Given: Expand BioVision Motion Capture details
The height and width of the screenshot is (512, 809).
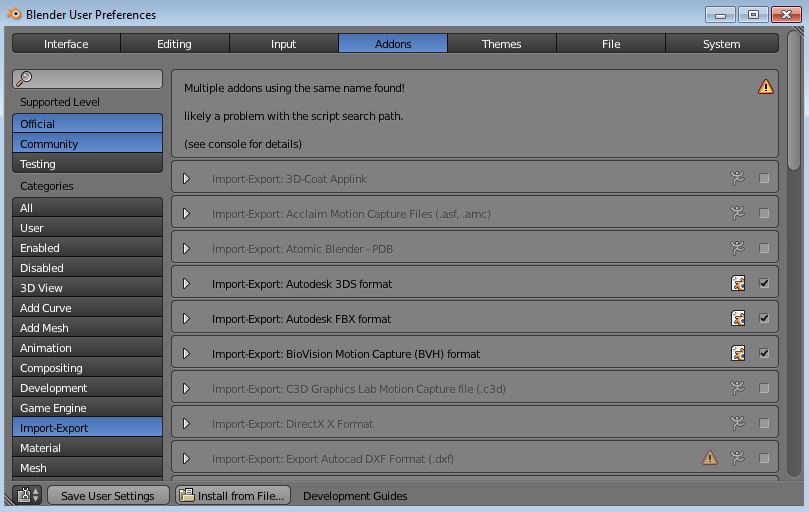Looking at the screenshot, I should click(186, 354).
